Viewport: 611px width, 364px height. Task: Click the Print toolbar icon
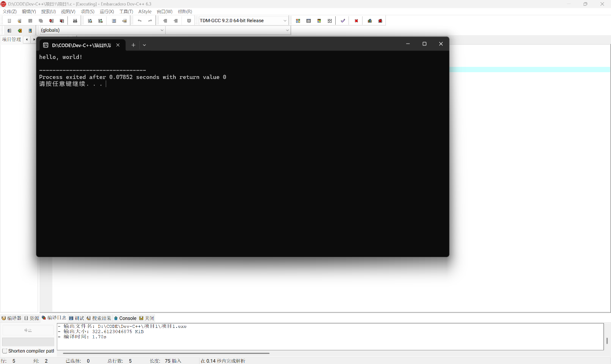pyautogui.click(x=75, y=21)
